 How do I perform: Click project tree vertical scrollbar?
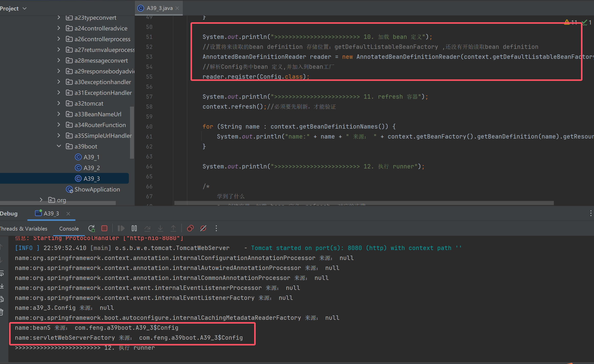(132, 132)
